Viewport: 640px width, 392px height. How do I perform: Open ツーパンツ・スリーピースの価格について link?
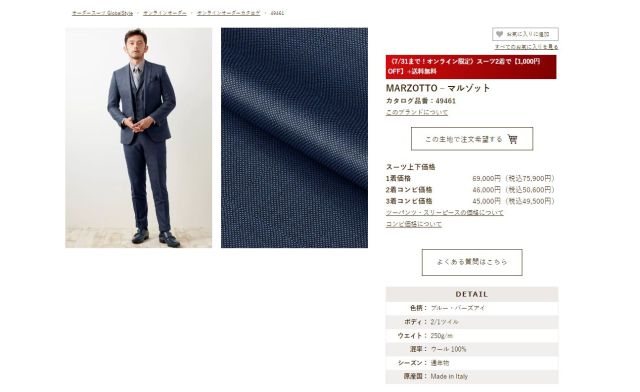tap(444, 213)
